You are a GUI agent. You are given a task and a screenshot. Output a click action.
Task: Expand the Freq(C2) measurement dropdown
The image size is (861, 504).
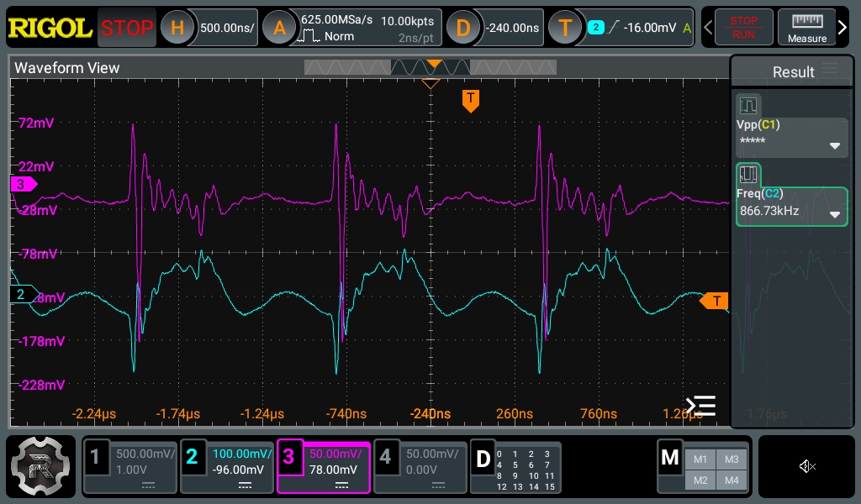click(x=835, y=214)
